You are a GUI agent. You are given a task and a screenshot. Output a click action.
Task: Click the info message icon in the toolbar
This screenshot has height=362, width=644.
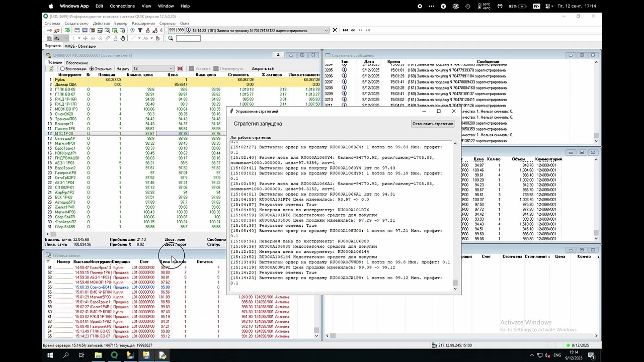pyautogui.click(x=188, y=30)
